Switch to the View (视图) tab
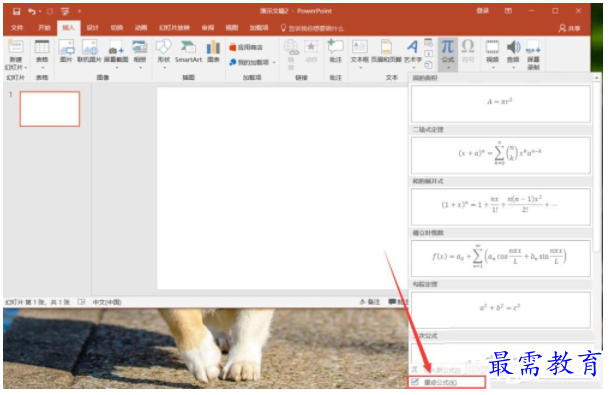The width and height of the screenshot is (610, 395). pyautogui.click(x=232, y=28)
